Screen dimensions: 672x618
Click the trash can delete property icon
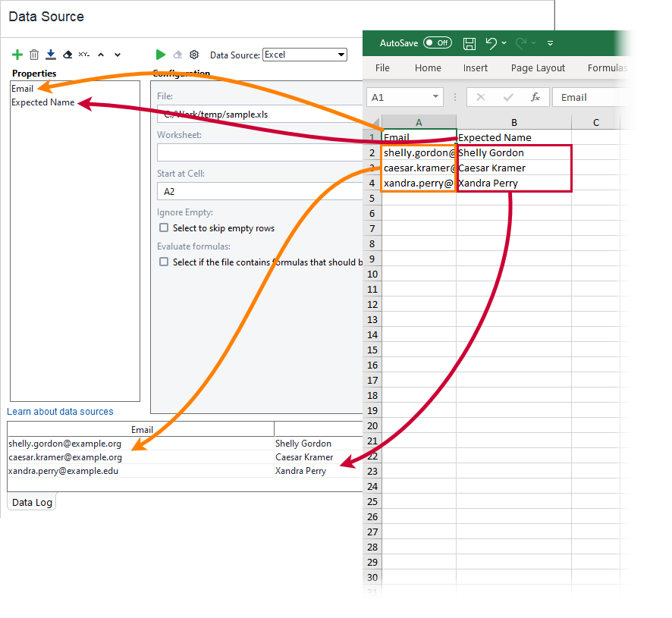coord(34,55)
